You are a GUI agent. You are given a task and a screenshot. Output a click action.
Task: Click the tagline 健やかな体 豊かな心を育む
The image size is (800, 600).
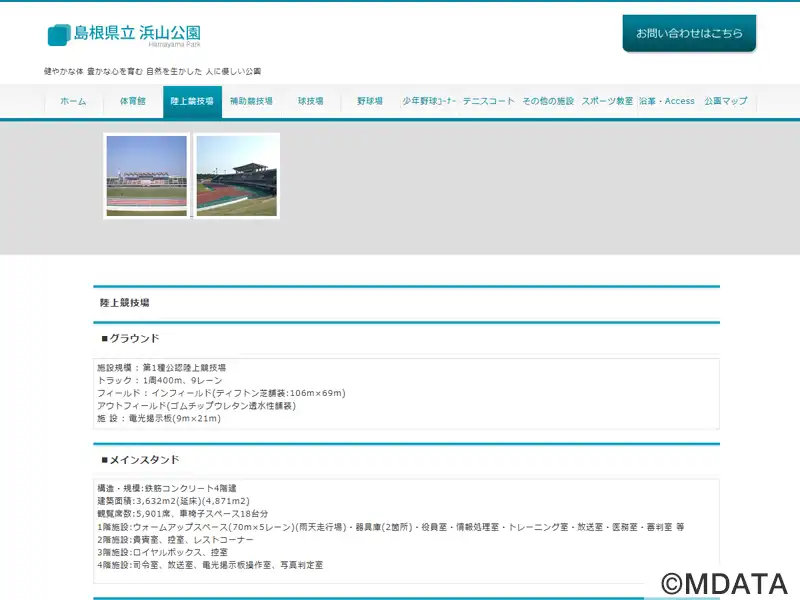click(152, 71)
